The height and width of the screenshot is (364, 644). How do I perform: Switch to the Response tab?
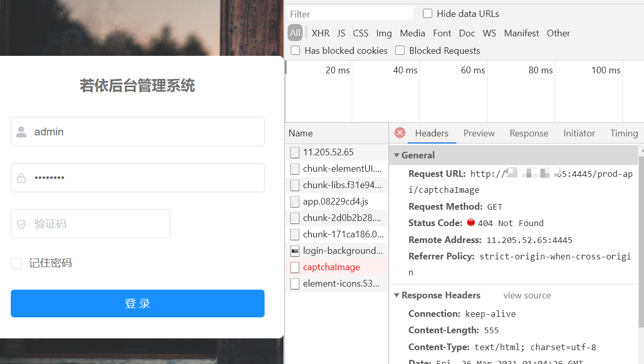(529, 133)
